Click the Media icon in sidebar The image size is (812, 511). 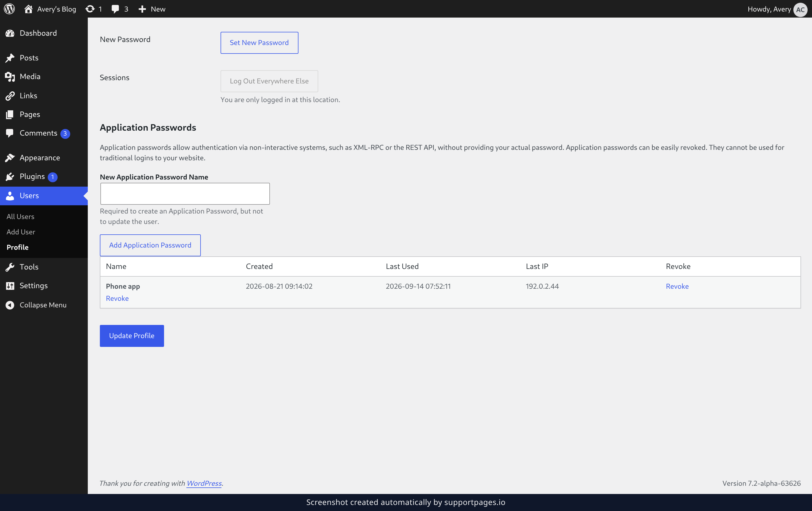10,77
